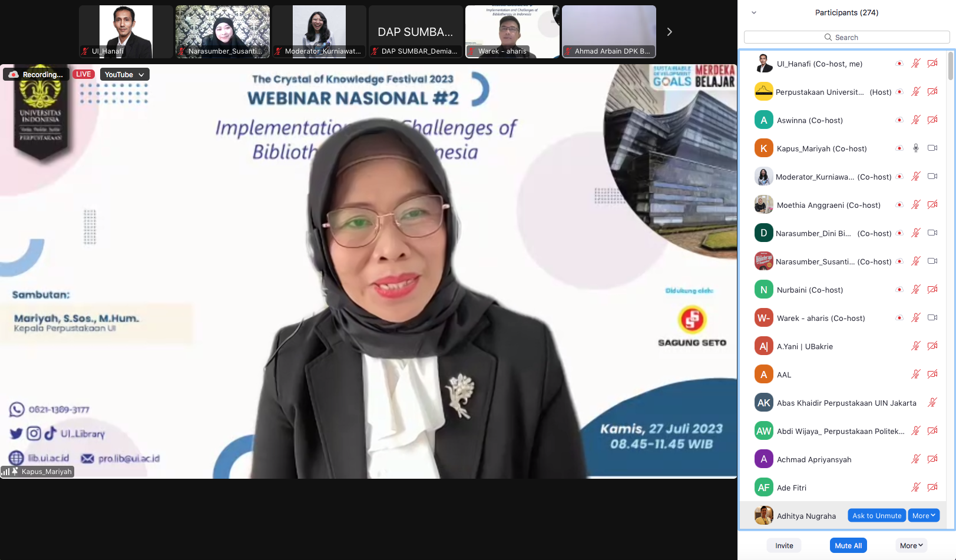Screen dimensions: 956x560
Task: Click Kapus_Mariyah's video camera icon
Action: 932,148
